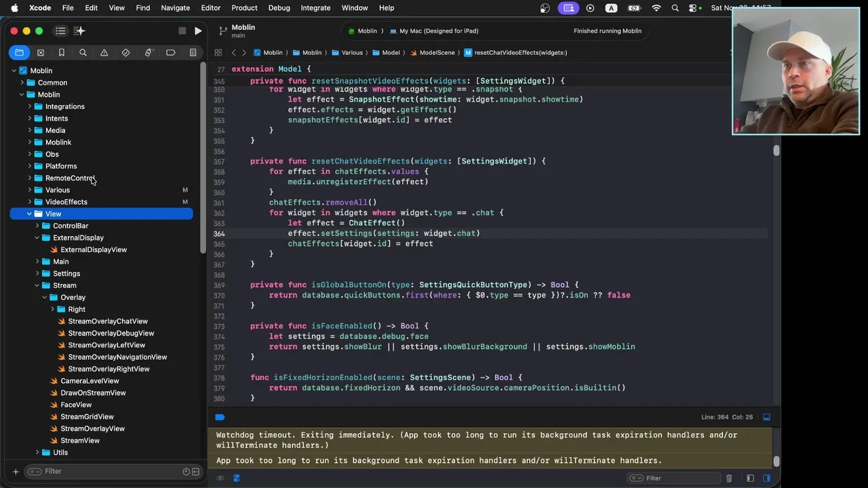Click Finished running Moblin status
The width and height of the screenshot is (868, 488).
(x=608, y=31)
